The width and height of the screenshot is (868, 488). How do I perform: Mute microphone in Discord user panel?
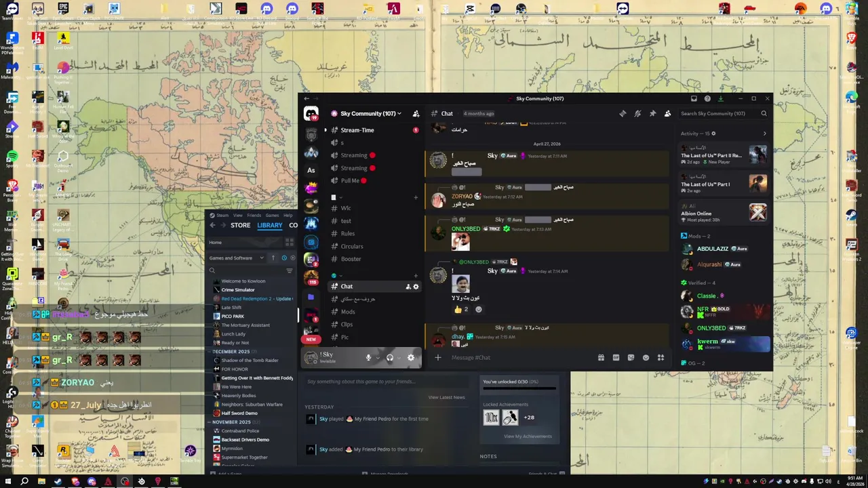point(368,358)
